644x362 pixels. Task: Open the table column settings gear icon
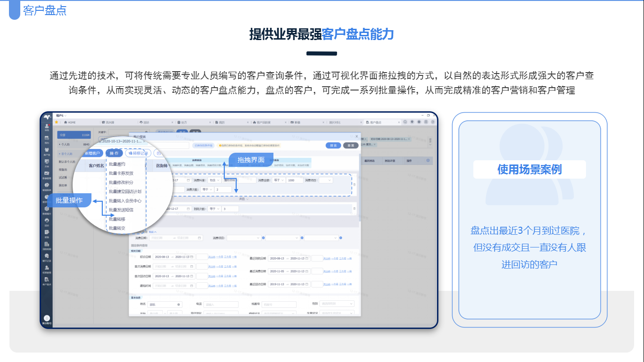(x=428, y=160)
